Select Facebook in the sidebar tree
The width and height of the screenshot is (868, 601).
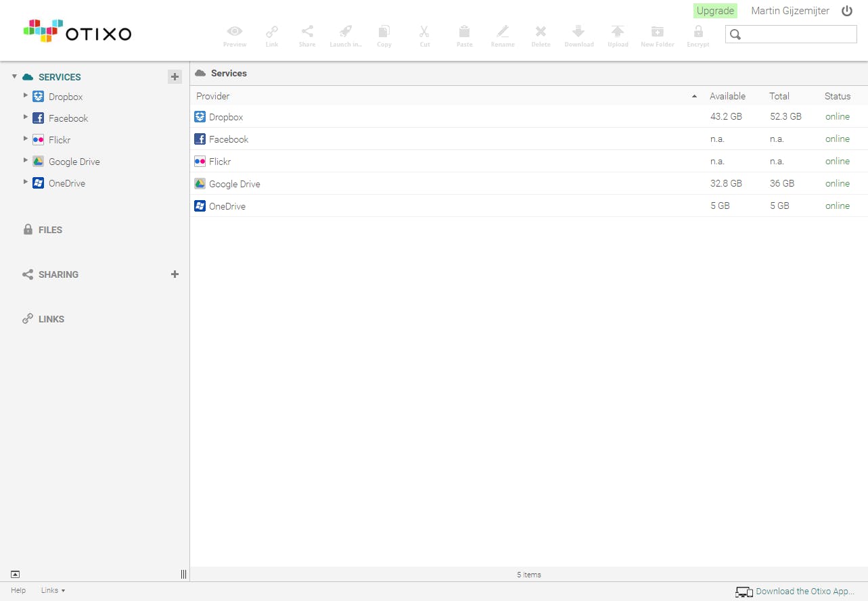[68, 118]
